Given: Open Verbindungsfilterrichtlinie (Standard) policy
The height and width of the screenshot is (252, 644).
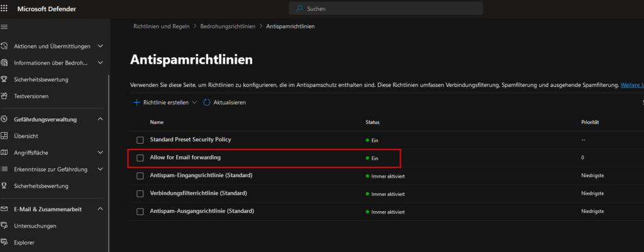Looking at the screenshot, I should point(198,193).
